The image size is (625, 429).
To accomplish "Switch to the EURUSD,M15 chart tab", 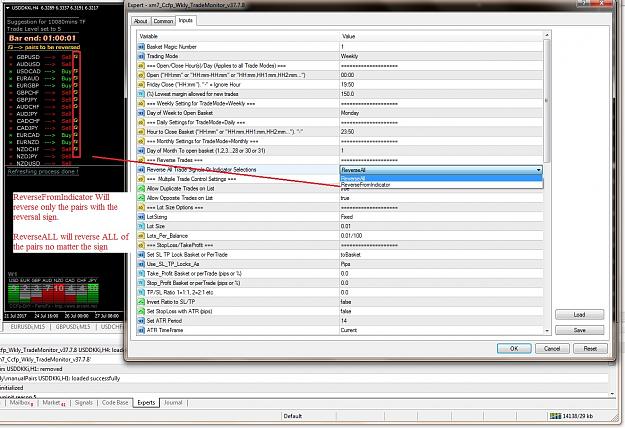I will coord(28,327).
